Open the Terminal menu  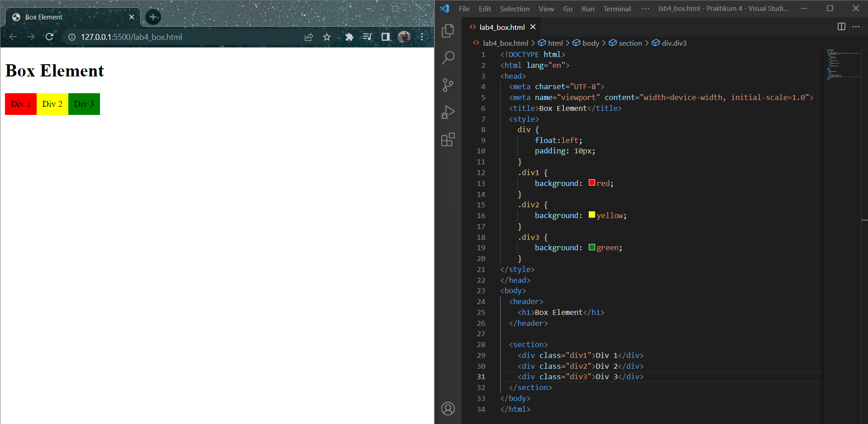(x=616, y=8)
